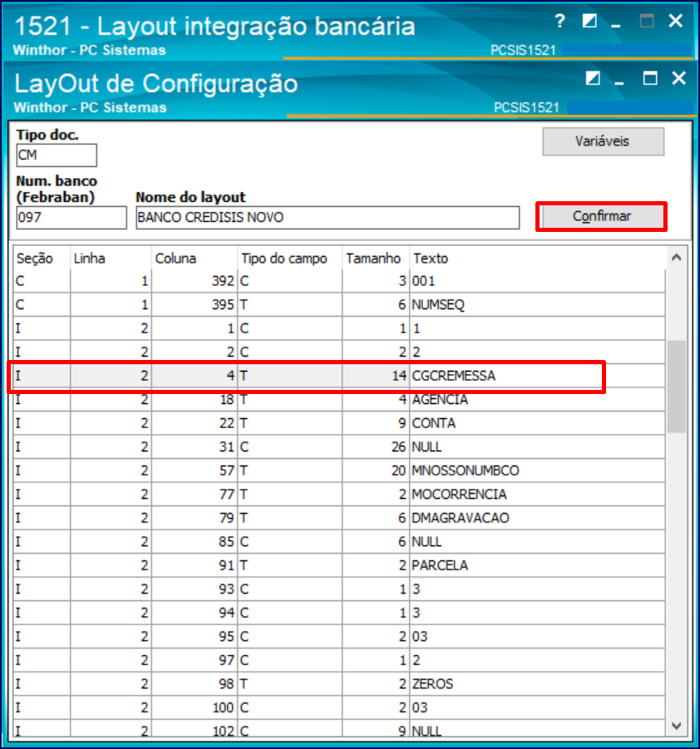Screen dimensions: 700x749
Task: Select the ZEROS row
Action: (x=339, y=684)
